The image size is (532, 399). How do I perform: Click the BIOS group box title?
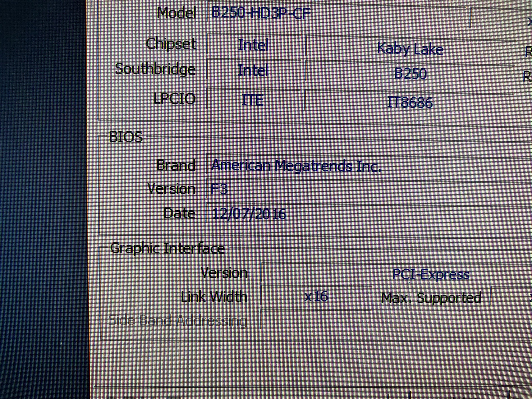(x=126, y=137)
